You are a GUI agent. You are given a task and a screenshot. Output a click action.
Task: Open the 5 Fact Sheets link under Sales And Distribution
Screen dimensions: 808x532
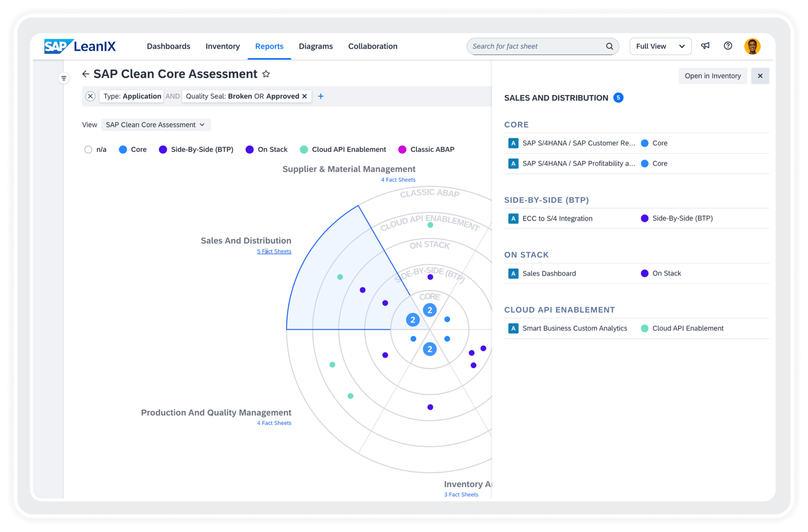point(274,251)
